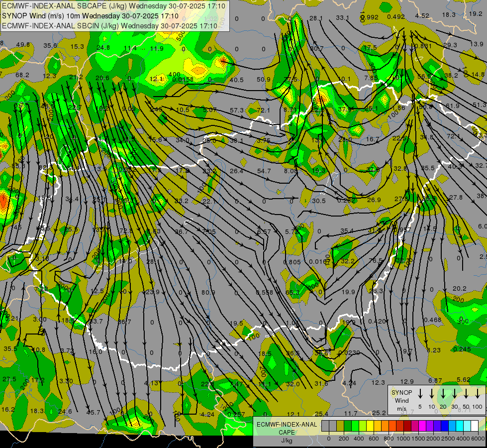Click the map value '26.4'

tap(236, 171)
